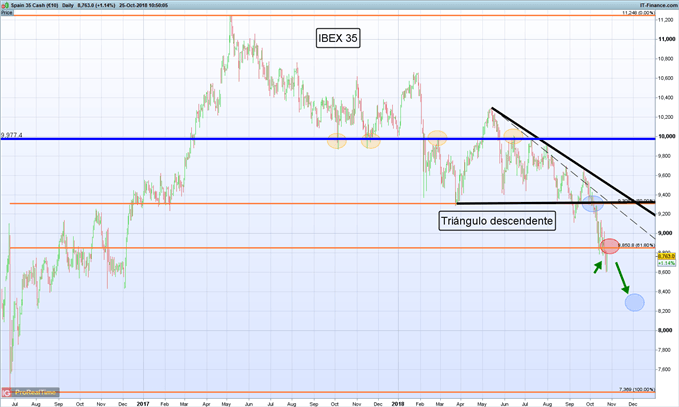Click the 2018 year label on the time axis
Screen dimensions: 679x407
pos(398,404)
